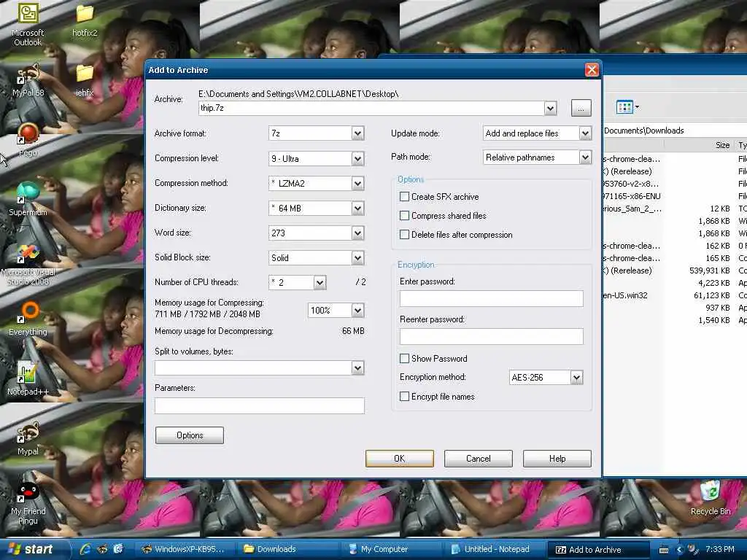
Task: Enable Create SFX archive checkbox
Action: tap(404, 197)
